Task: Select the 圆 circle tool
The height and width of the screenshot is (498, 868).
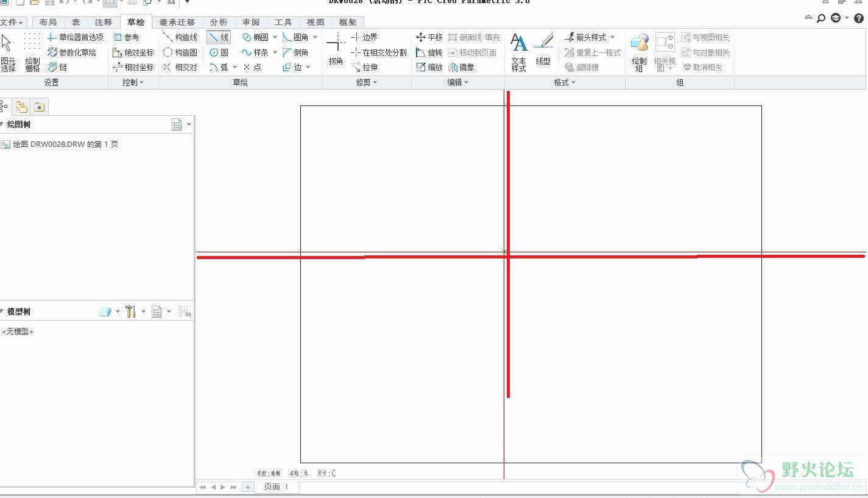Action: [x=219, y=52]
